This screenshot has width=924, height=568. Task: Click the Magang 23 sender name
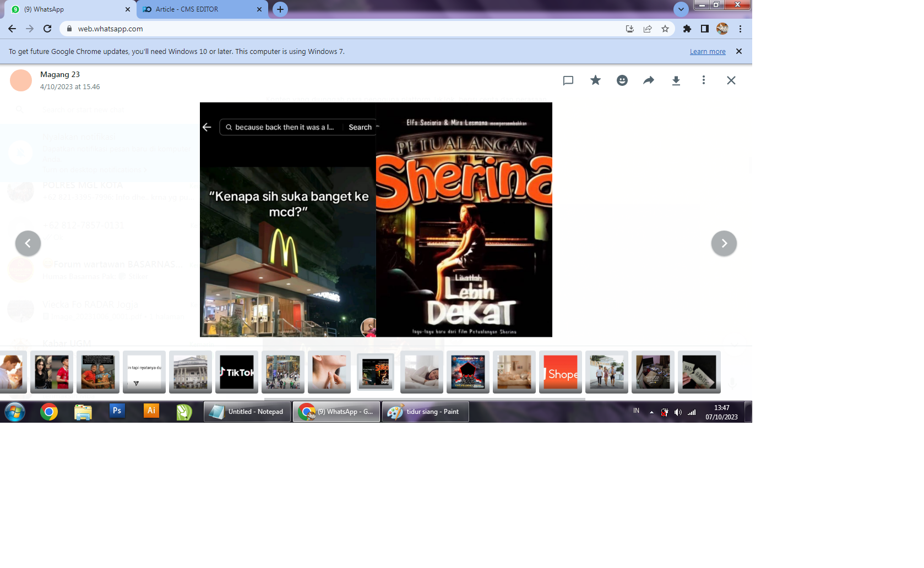coord(60,74)
